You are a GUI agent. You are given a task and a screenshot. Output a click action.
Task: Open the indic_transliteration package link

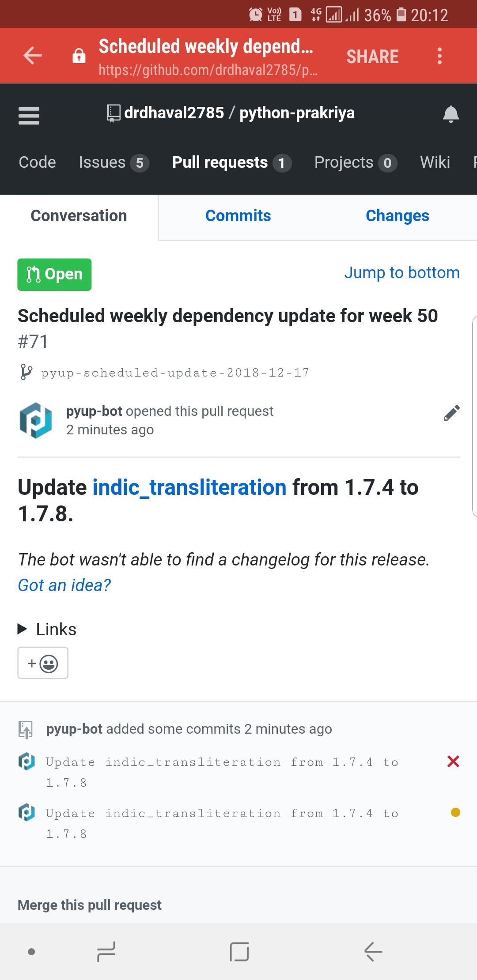click(x=188, y=487)
